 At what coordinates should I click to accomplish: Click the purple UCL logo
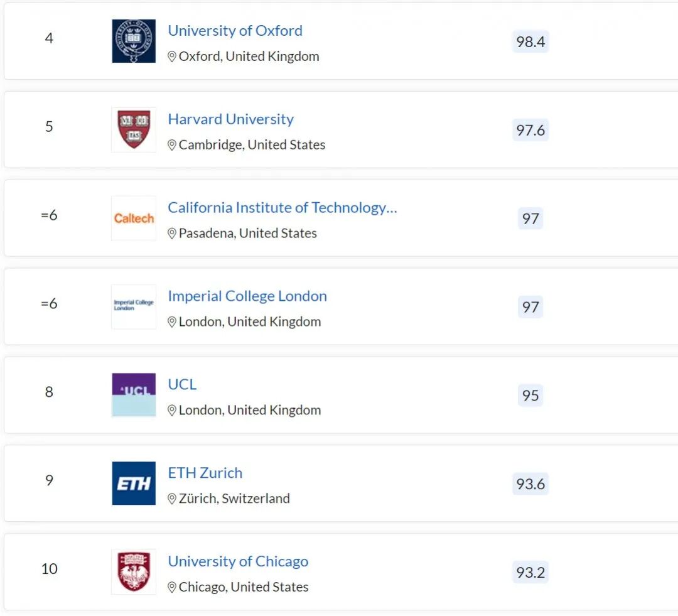coord(134,395)
